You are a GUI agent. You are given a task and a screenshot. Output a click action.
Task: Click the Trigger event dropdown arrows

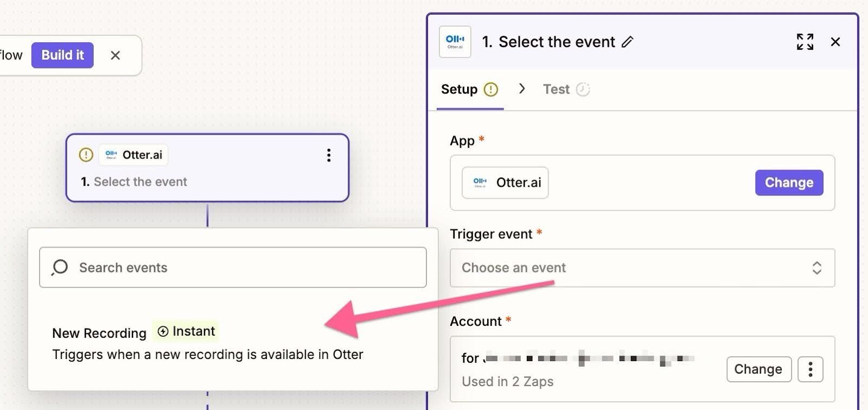[816, 268]
